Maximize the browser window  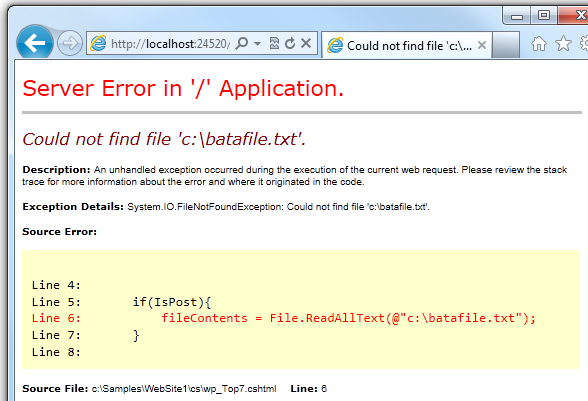click(x=544, y=15)
